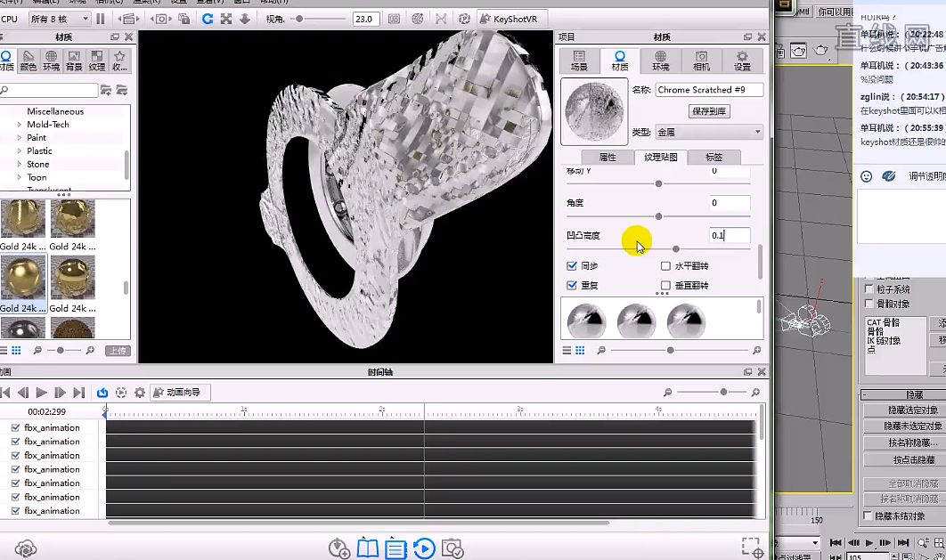Select Miscellaneous in the material tree
Viewport: 946px width, 560px height.
click(55, 111)
